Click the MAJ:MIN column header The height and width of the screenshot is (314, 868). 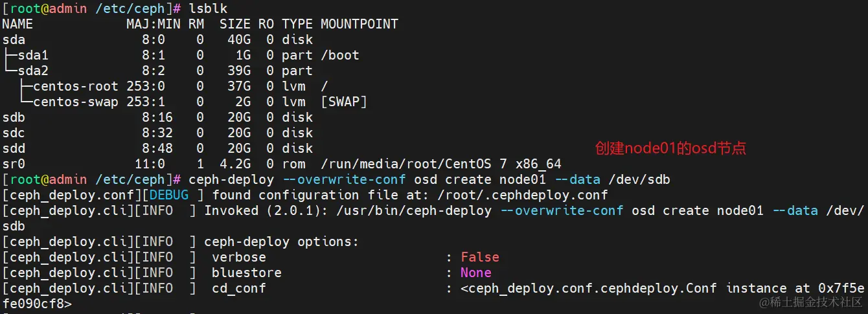pos(153,24)
